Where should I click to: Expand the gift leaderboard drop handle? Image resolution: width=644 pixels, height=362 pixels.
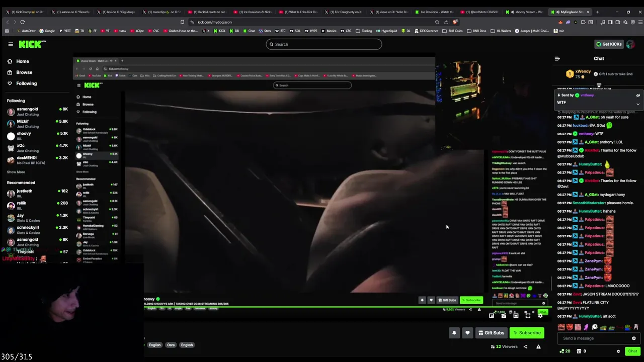coord(599,85)
